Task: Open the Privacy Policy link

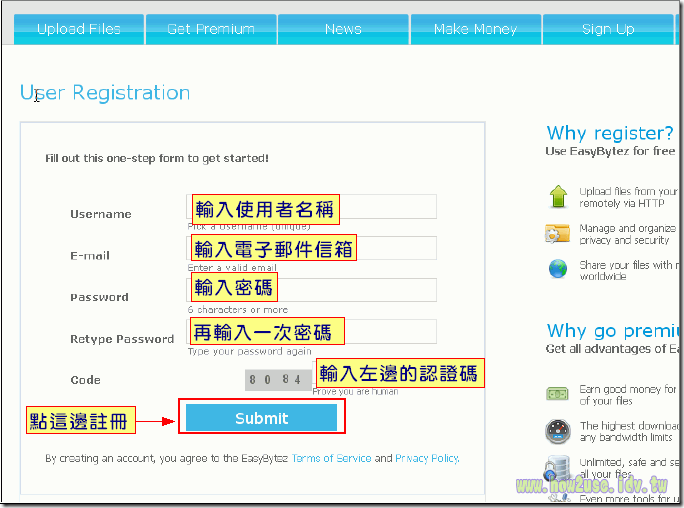Action: (427, 458)
